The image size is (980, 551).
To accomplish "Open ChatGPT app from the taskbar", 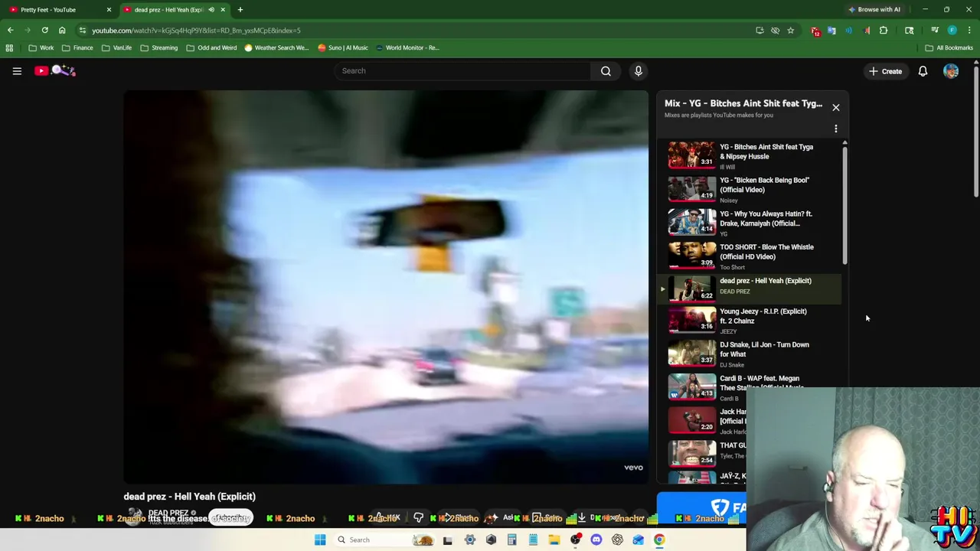I will click(617, 540).
